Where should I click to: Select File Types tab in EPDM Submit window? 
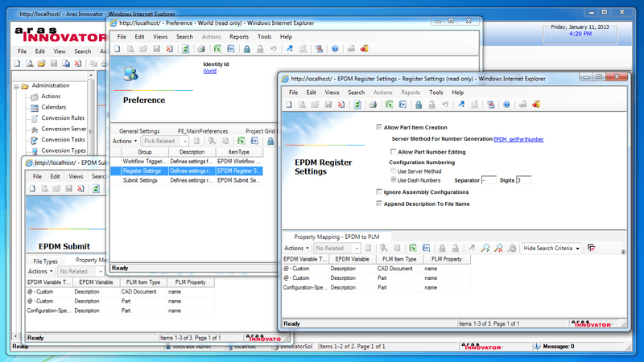(x=45, y=261)
